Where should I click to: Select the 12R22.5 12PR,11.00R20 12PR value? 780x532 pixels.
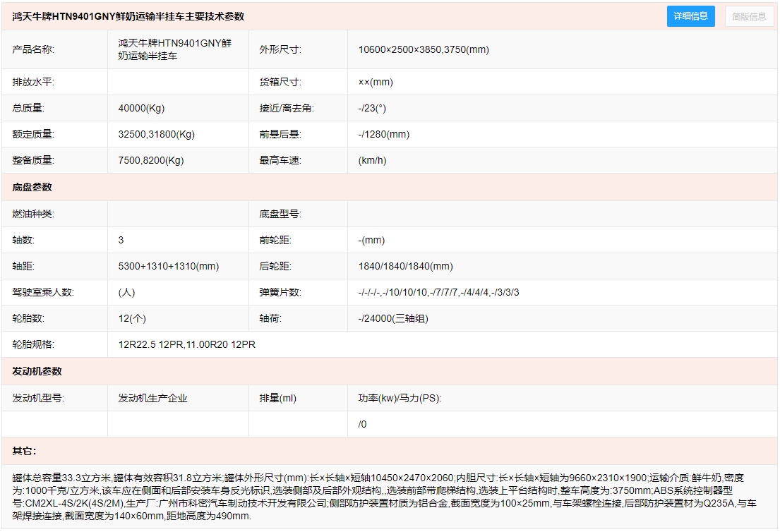tap(186, 344)
